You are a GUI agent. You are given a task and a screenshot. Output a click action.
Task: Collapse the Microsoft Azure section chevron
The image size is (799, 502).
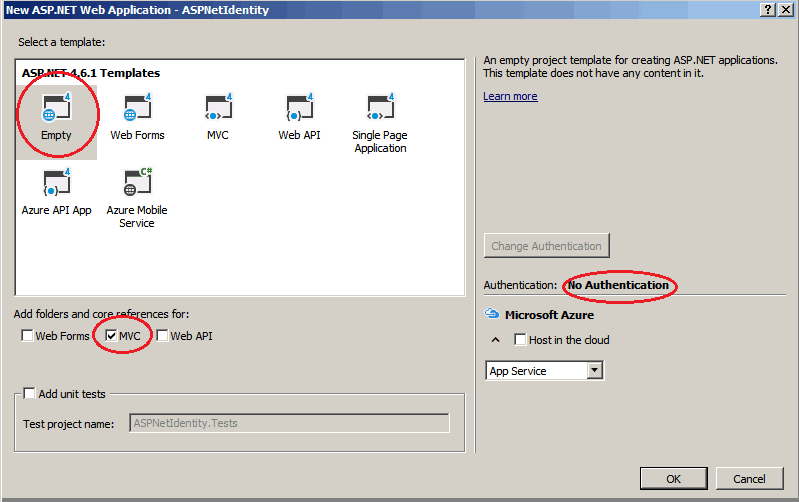(495, 339)
